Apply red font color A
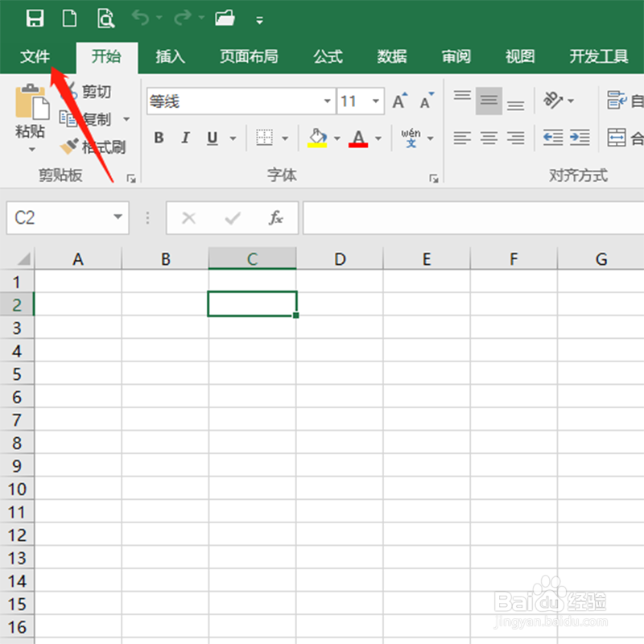644x644 pixels. point(358,138)
